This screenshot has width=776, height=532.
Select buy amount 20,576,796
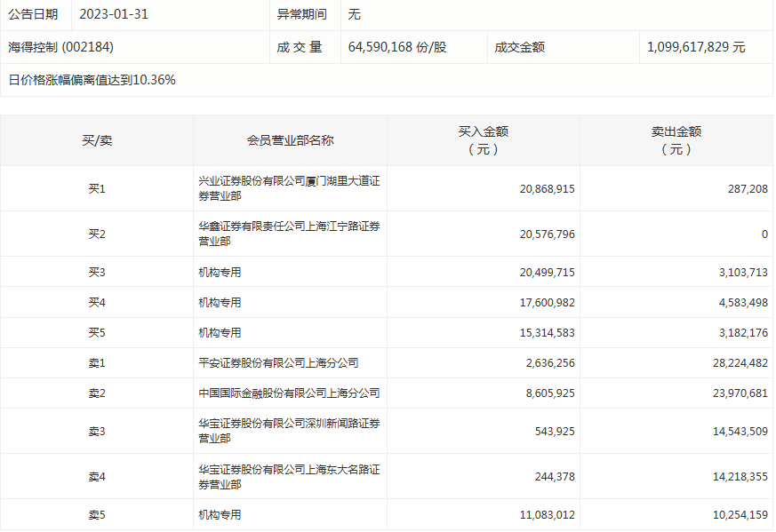point(547,234)
